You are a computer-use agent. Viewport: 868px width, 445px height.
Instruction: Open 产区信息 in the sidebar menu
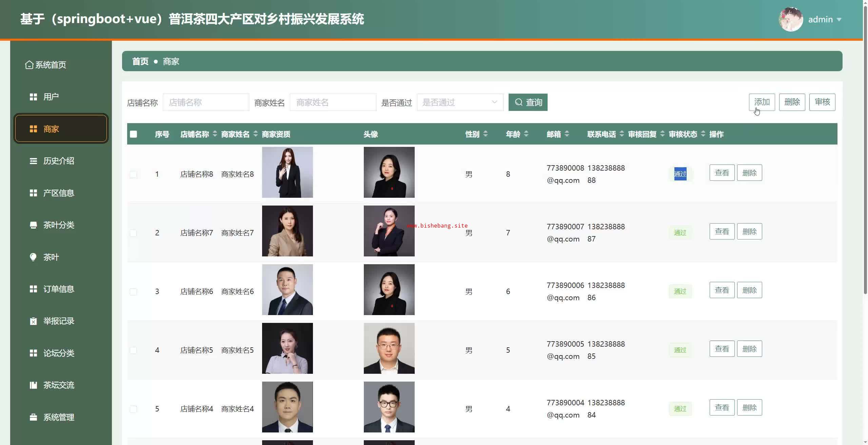tap(58, 193)
